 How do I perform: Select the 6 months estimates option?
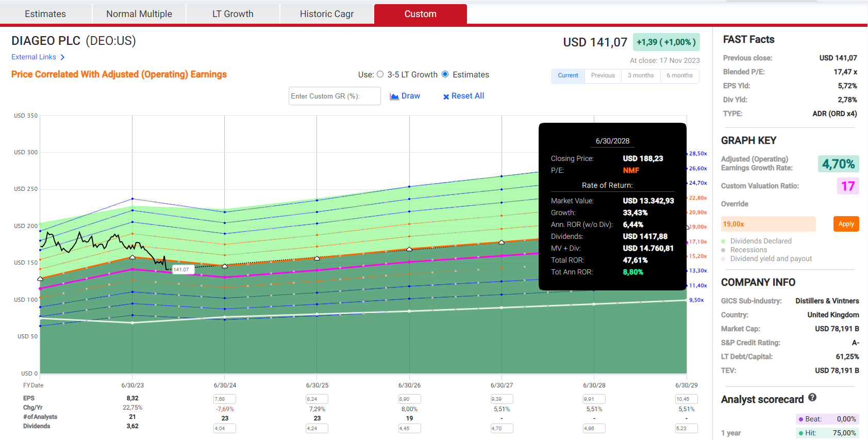(679, 75)
